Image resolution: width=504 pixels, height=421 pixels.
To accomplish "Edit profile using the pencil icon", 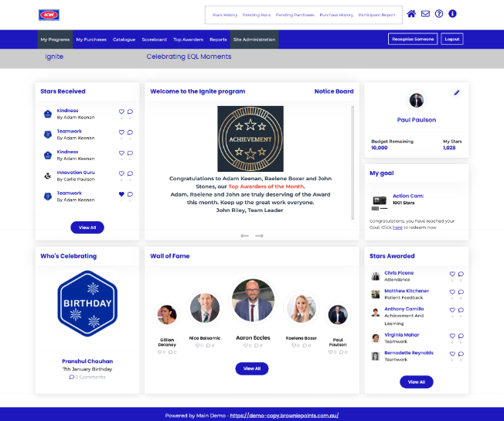I will (456, 93).
